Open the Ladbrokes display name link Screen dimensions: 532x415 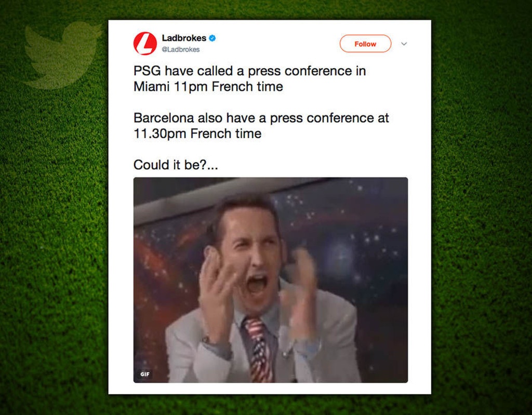click(x=184, y=38)
